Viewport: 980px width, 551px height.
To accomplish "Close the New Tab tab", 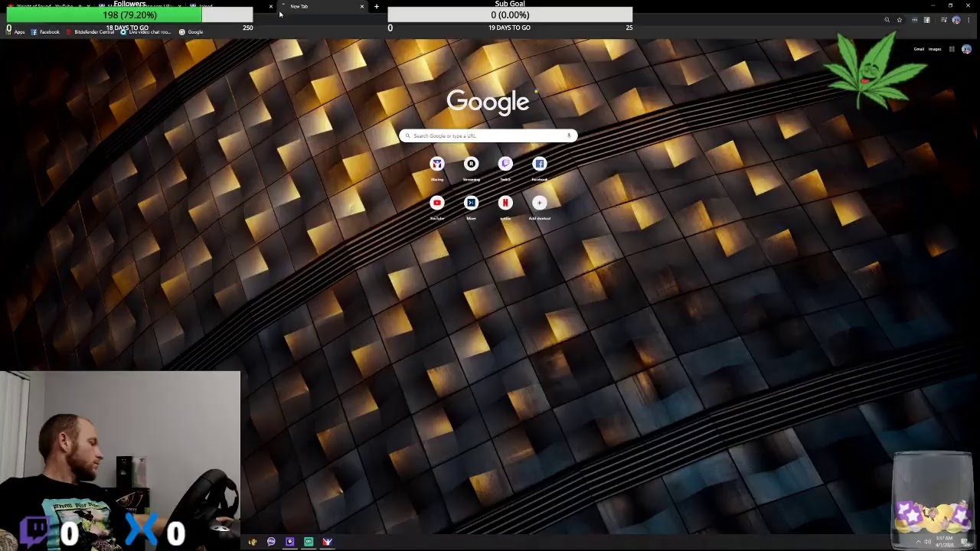I will click(361, 6).
